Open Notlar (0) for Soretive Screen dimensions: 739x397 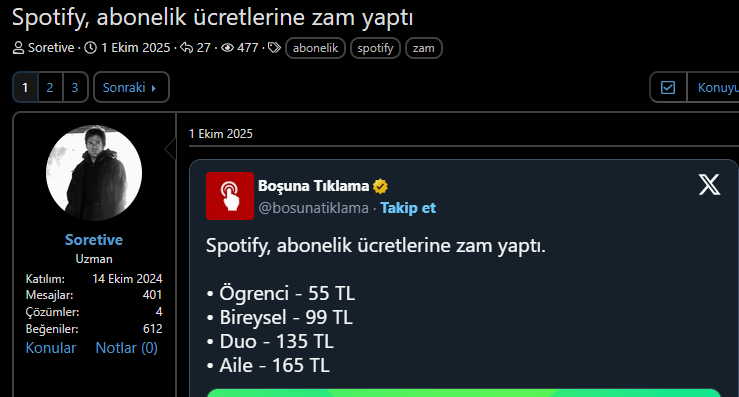(x=126, y=348)
